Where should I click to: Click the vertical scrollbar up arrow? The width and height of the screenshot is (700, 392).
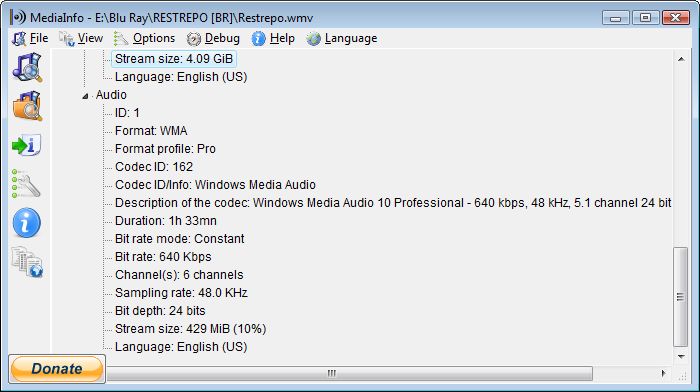coord(681,59)
